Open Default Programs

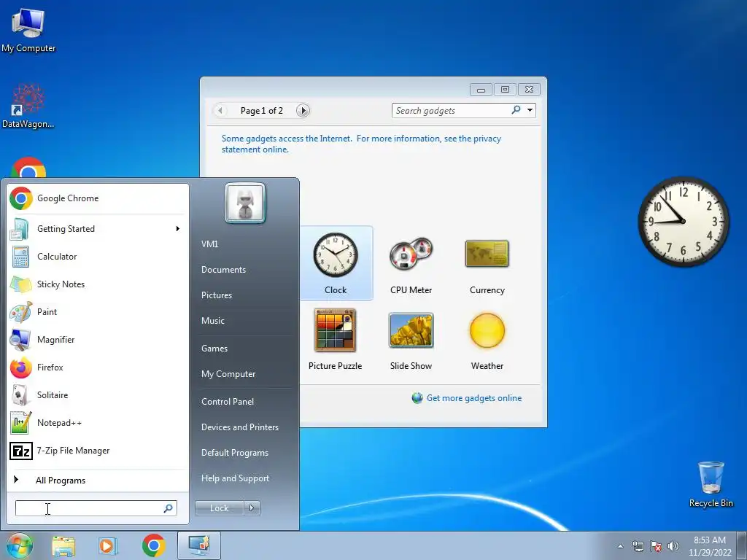[x=235, y=453]
